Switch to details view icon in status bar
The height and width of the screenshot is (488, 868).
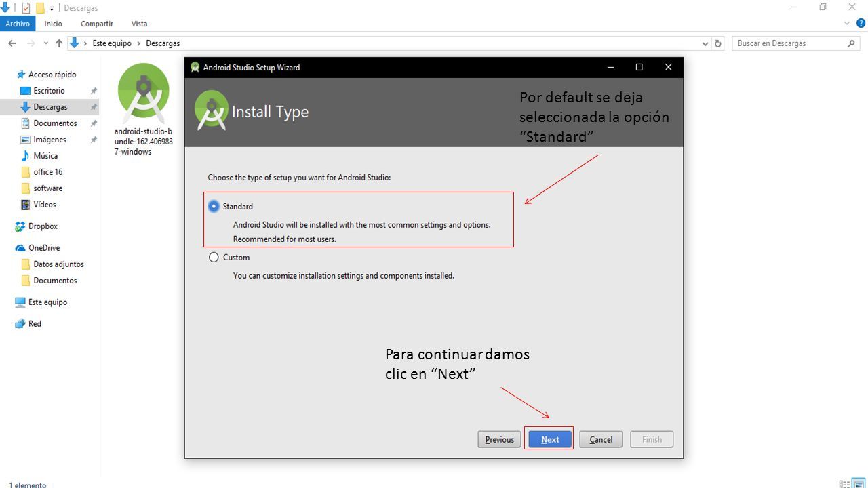tap(844, 484)
